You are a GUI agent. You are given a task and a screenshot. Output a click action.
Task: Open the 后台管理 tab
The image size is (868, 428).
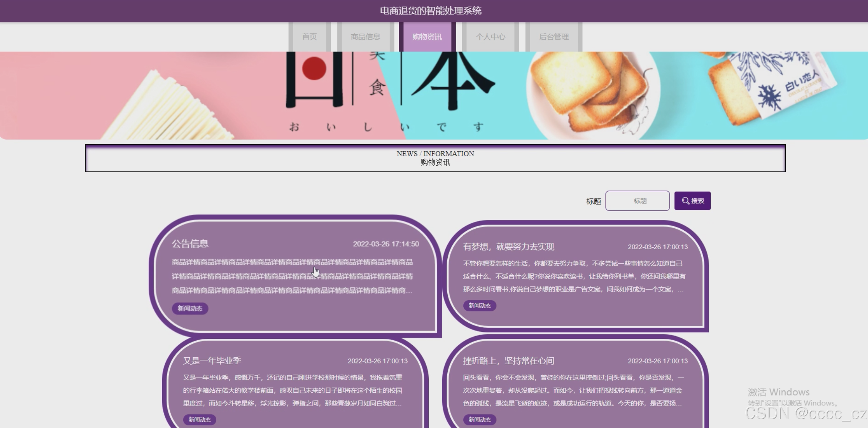click(x=554, y=37)
